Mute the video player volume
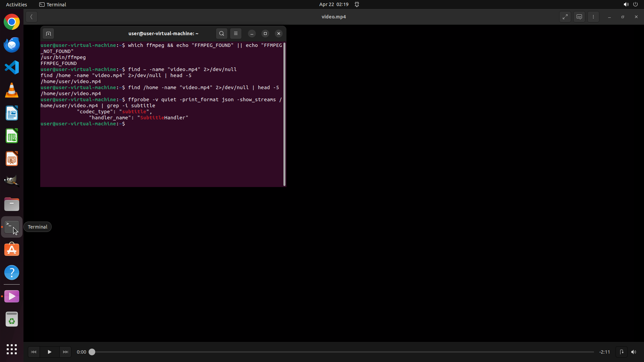The image size is (644, 362). tap(634, 352)
